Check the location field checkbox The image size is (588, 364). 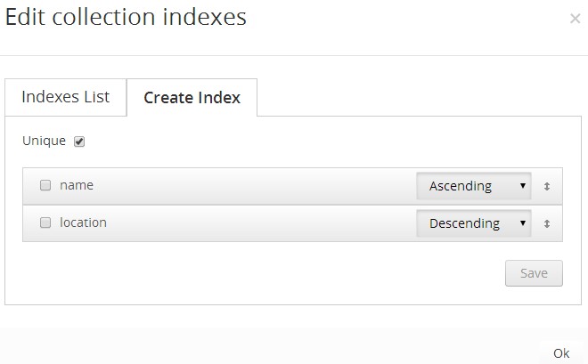point(45,222)
